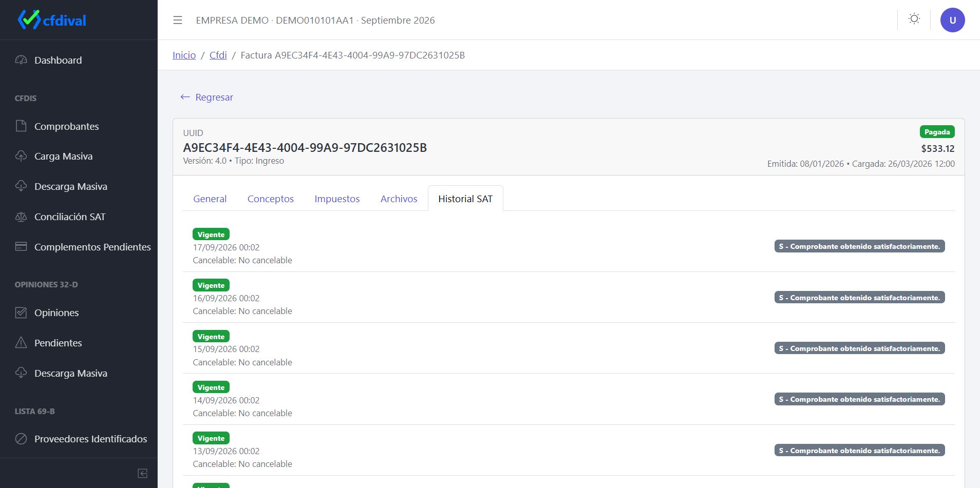Click the 13/09/2026 00:02 timestamp
Viewport: 980px width, 488px height.
[226, 451]
